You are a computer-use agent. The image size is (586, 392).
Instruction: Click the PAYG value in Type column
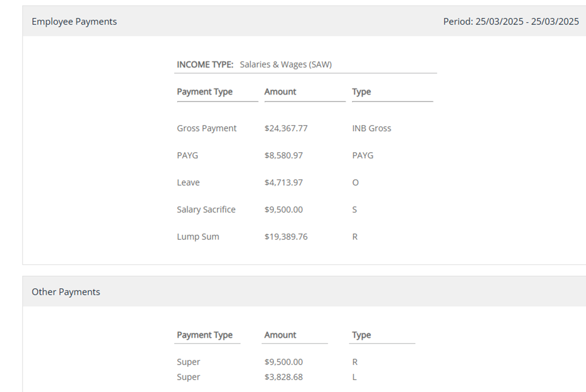(363, 155)
